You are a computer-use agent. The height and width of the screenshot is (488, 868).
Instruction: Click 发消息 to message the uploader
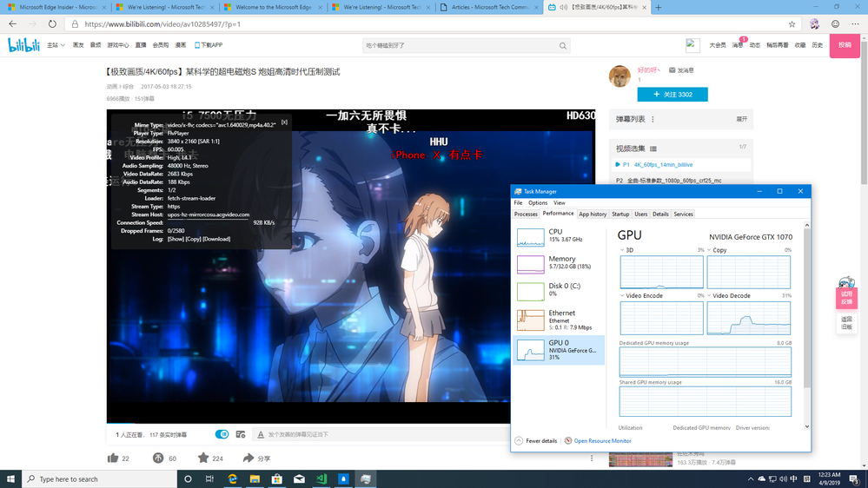tap(681, 70)
